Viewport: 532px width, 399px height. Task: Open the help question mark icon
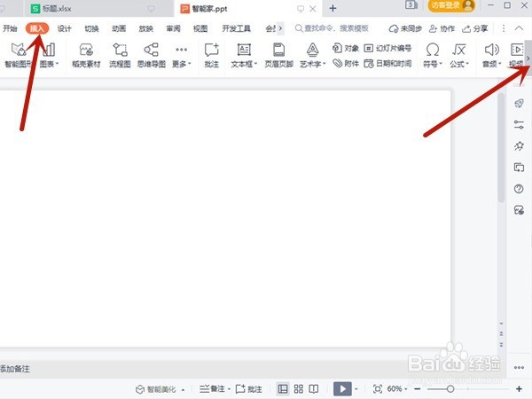point(519,189)
